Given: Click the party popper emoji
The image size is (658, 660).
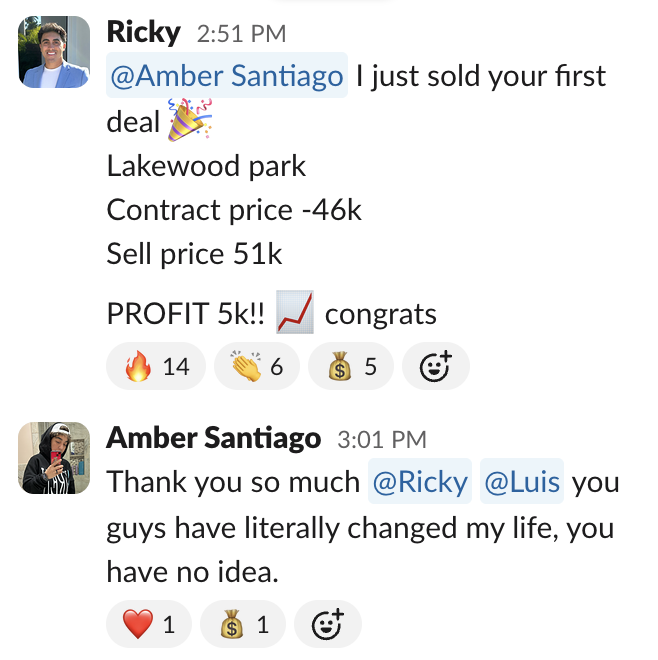Looking at the screenshot, I should click(190, 120).
